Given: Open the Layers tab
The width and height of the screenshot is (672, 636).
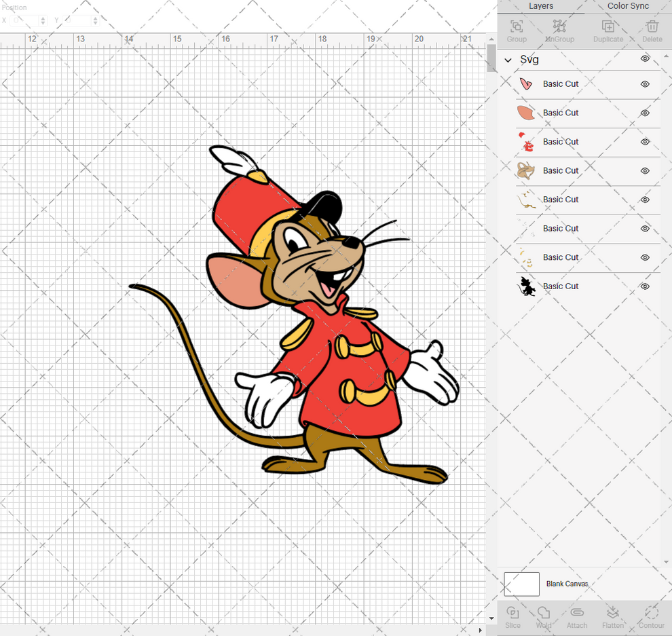Looking at the screenshot, I should point(541,6).
